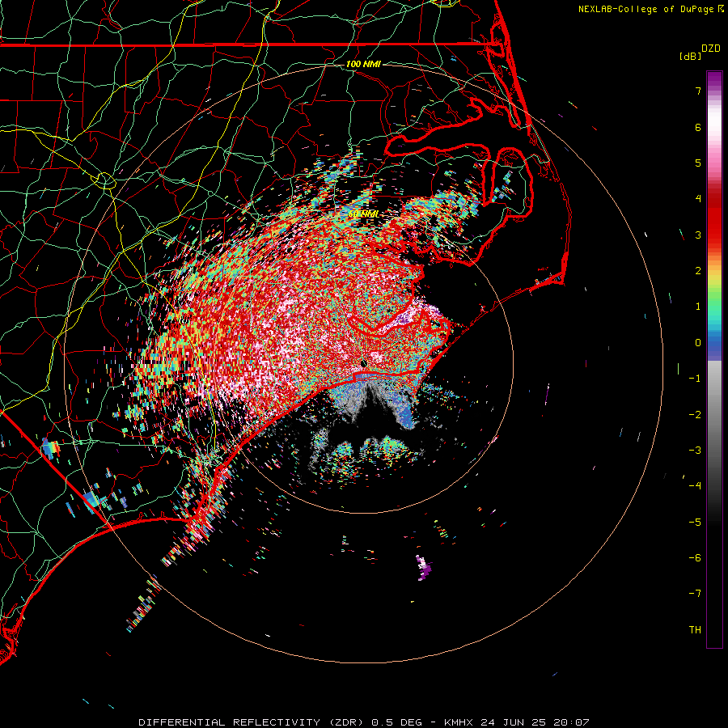
Task: Click the [dB] units label
Action: pos(690,57)
